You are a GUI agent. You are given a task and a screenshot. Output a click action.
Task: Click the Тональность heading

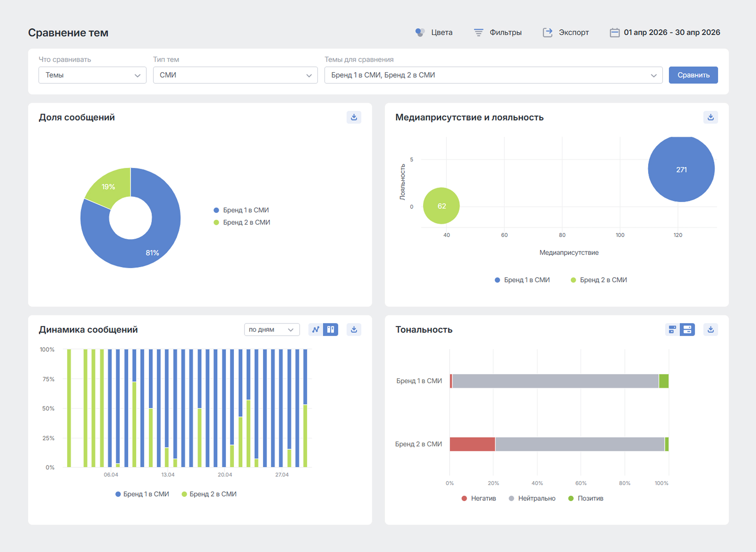pyautogui.click(x=424, y=329)
